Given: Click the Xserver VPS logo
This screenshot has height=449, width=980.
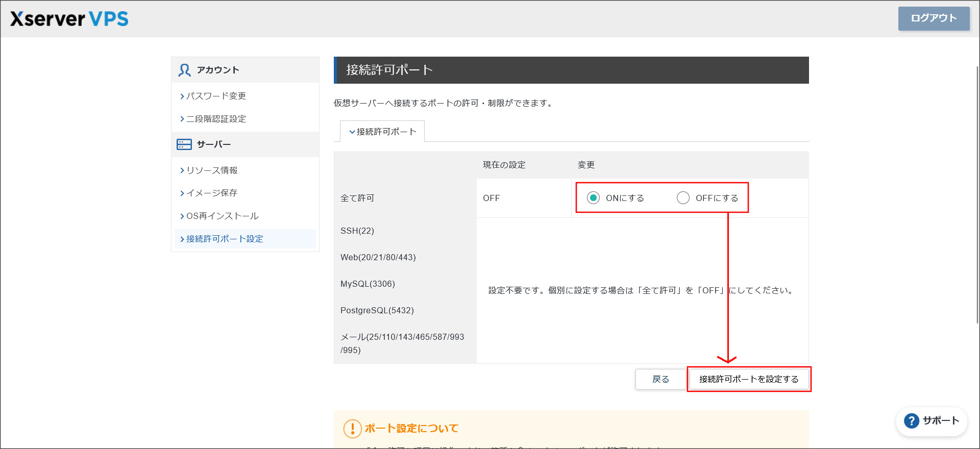Looking at the screenshot, I should (x=69, y=19).
